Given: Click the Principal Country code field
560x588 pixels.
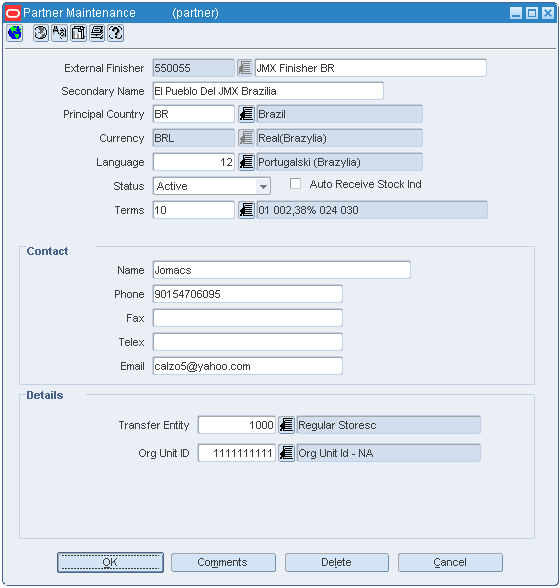Looking at the screenshot, I should (x=194, y=114).
